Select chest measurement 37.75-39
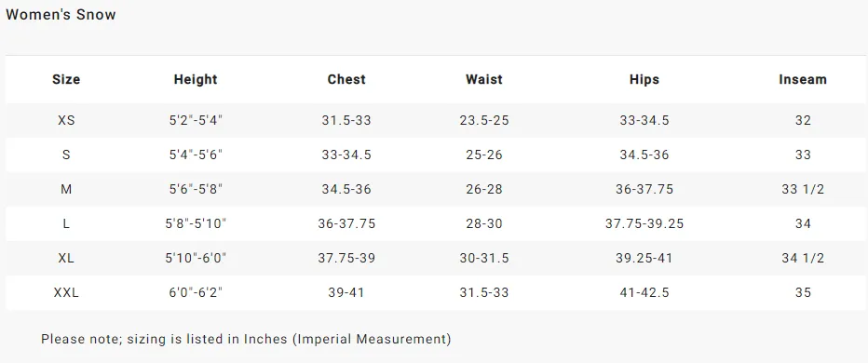This screenshot has height=363, width=868. click(x=346, y=258)
